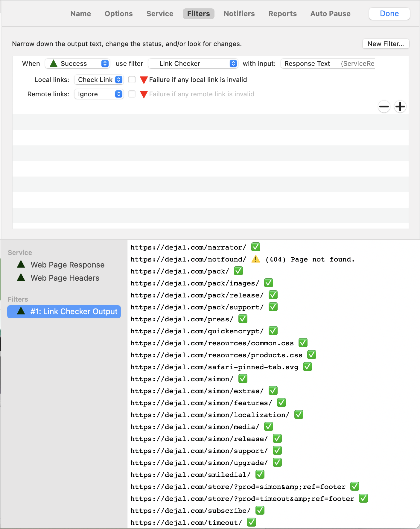
Task: Click the New Filter... button
Action: coord(386,44)
